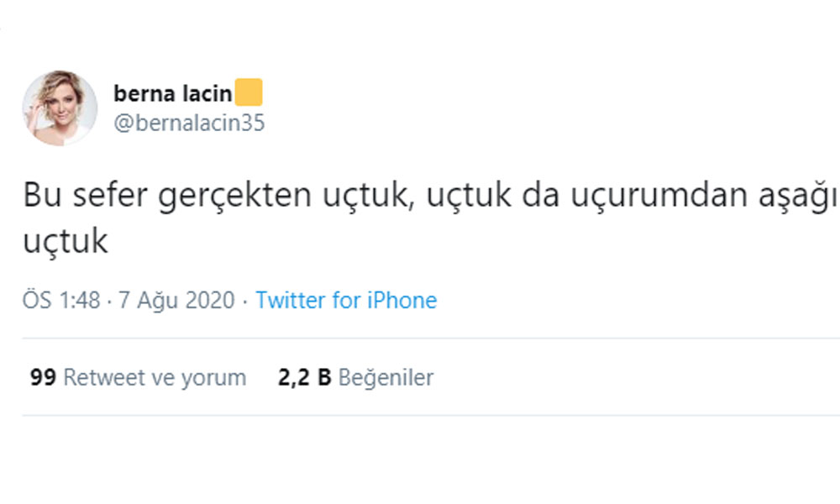Viewport: 840px width, 504px height.
Task: Open the berna lacin display name
Action: pos(172,94)
